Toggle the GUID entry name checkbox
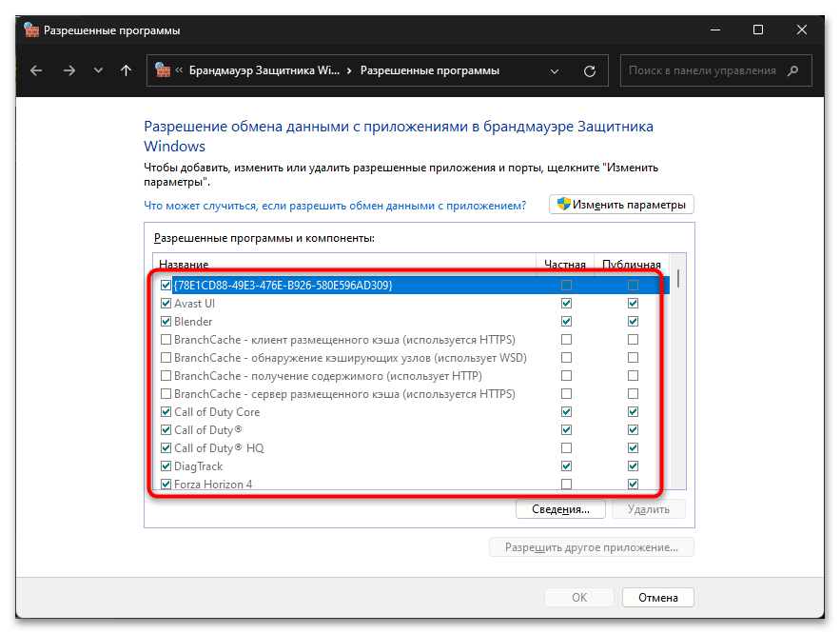 pyautogui.click(x=166, y=286)
